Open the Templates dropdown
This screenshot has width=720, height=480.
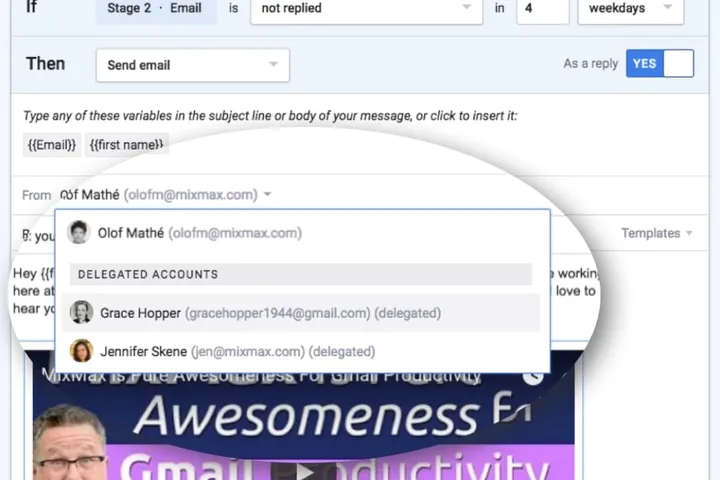[x=657, y=233]
